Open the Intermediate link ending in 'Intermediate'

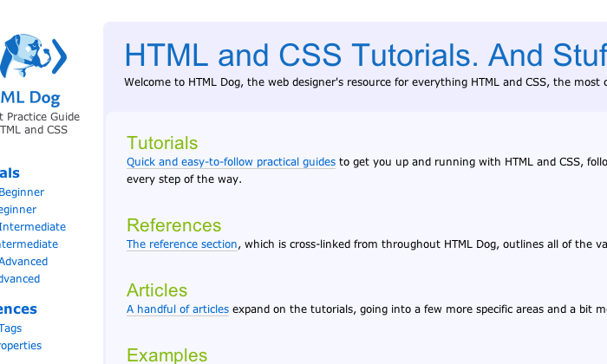(33, 227)
